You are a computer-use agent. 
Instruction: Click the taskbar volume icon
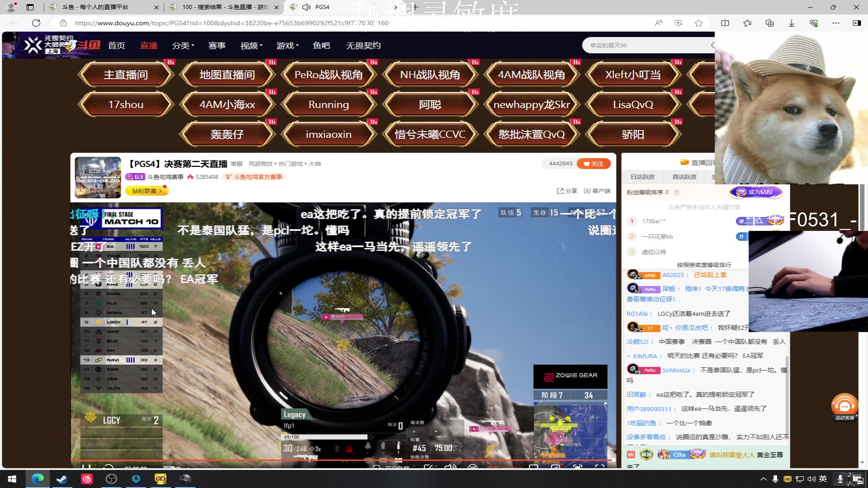[x=811, y=479]
